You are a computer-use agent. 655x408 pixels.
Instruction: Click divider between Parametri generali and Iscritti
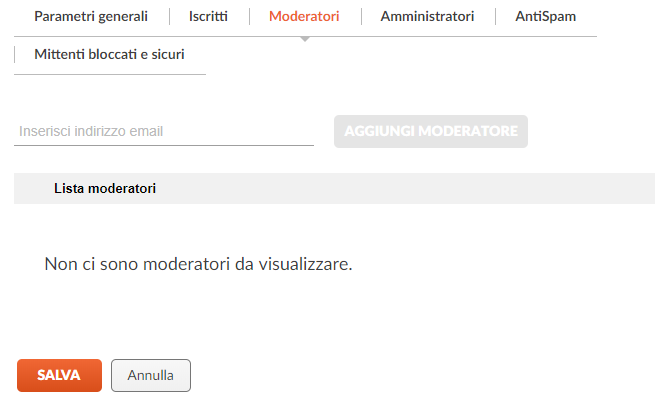coord(169,17)
